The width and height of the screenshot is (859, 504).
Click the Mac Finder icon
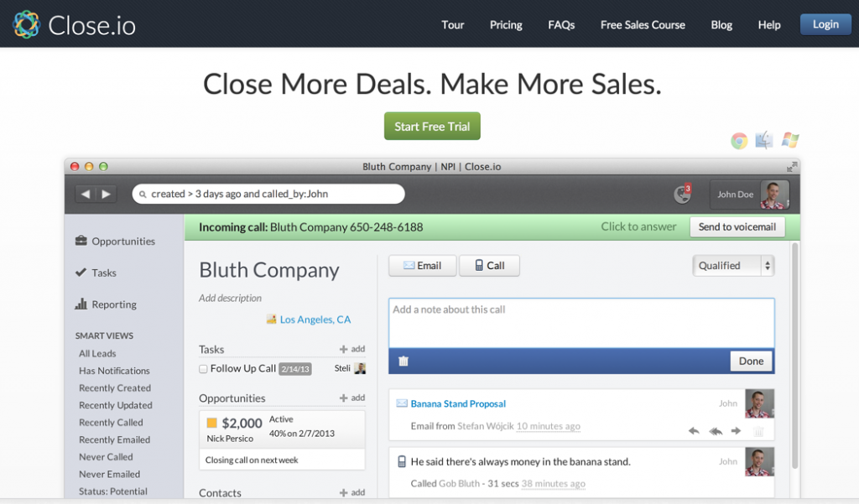tap(764, 140)
